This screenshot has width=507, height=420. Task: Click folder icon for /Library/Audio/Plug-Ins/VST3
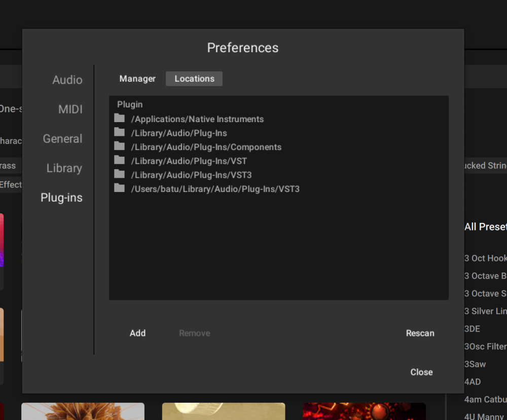(x=119, y=174)
